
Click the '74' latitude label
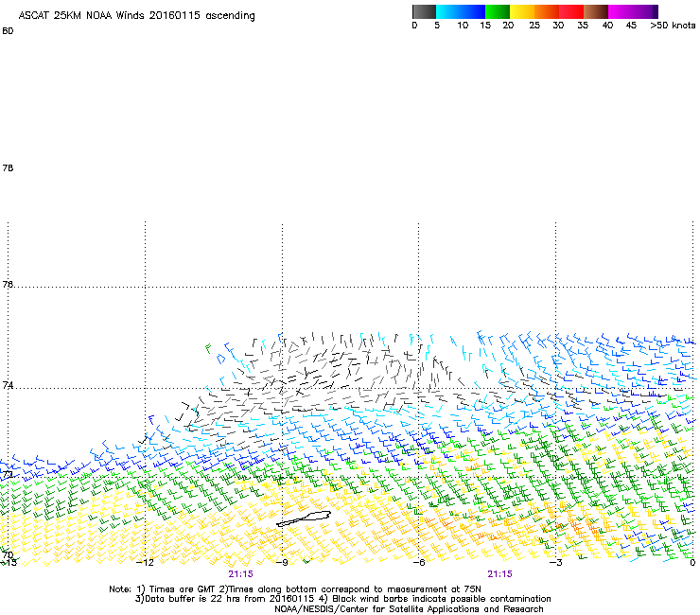tap(8, 385)
